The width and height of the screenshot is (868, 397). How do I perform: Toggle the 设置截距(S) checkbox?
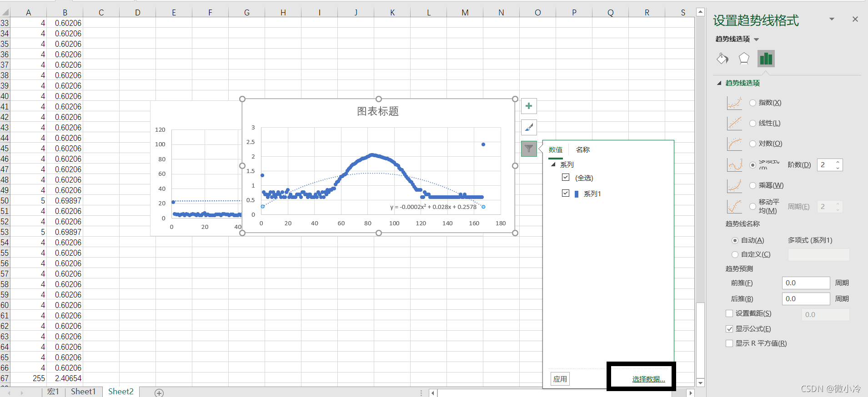(729, 313)
